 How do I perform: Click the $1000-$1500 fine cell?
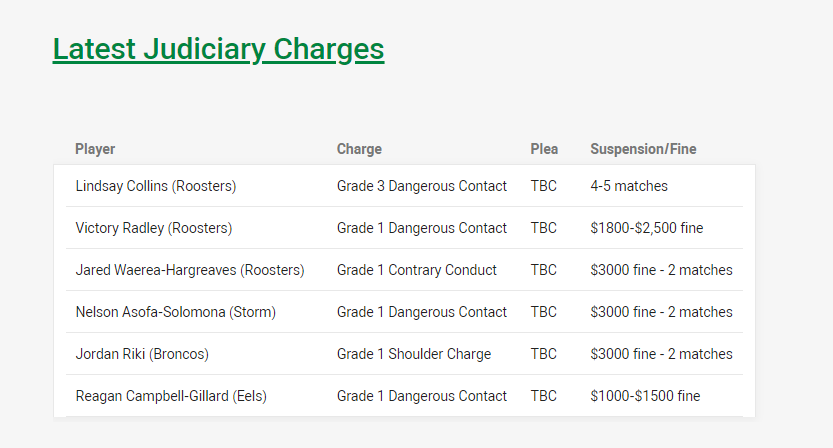(x=645, y=396)
